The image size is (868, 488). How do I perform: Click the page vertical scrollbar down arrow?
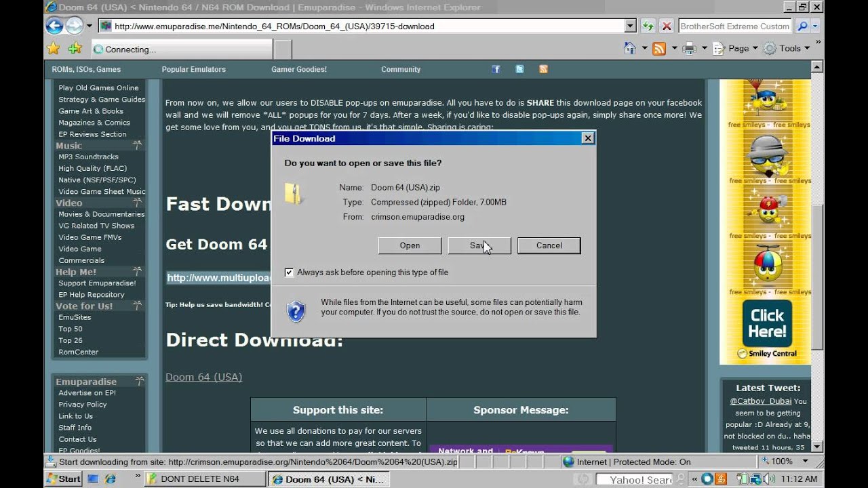[817, 446]
